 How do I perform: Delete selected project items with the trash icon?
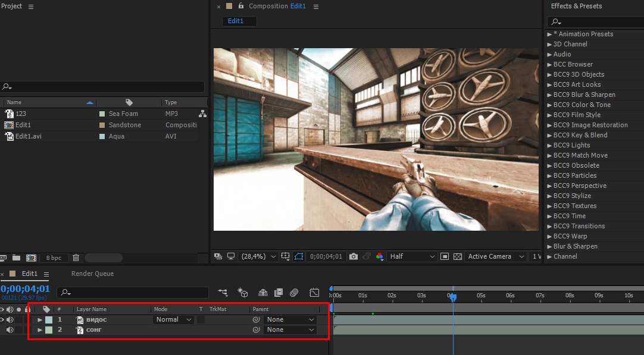[x=76, y=257]
